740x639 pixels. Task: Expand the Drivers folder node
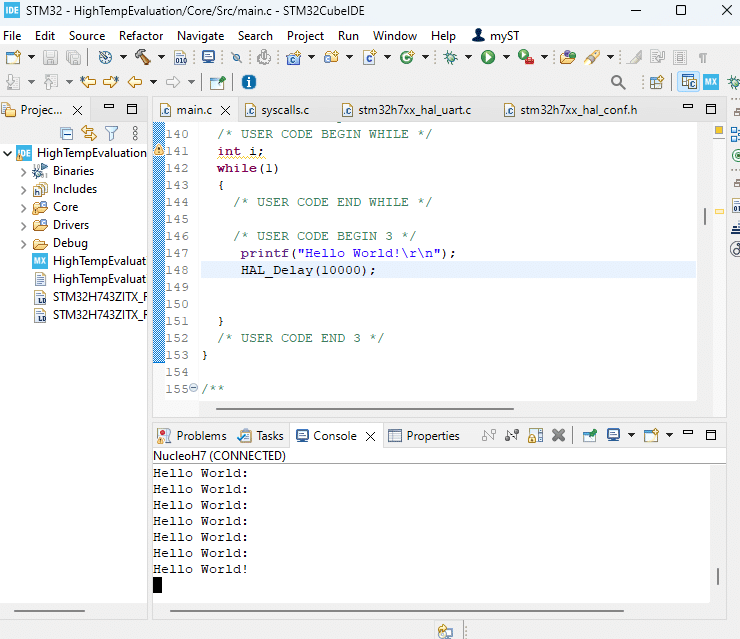point(23,226)
